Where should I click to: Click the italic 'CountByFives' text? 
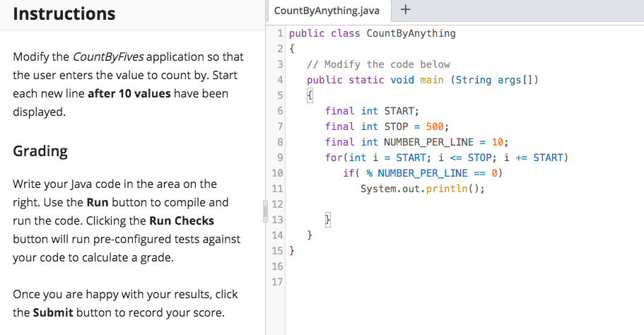(108, 57)
